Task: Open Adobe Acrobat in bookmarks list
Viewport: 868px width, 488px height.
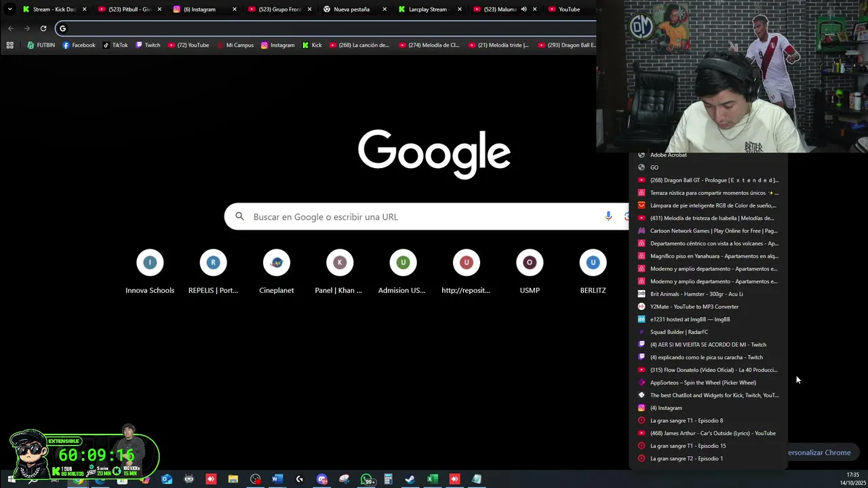Action: pyautogui.click(x=709, y=155)
